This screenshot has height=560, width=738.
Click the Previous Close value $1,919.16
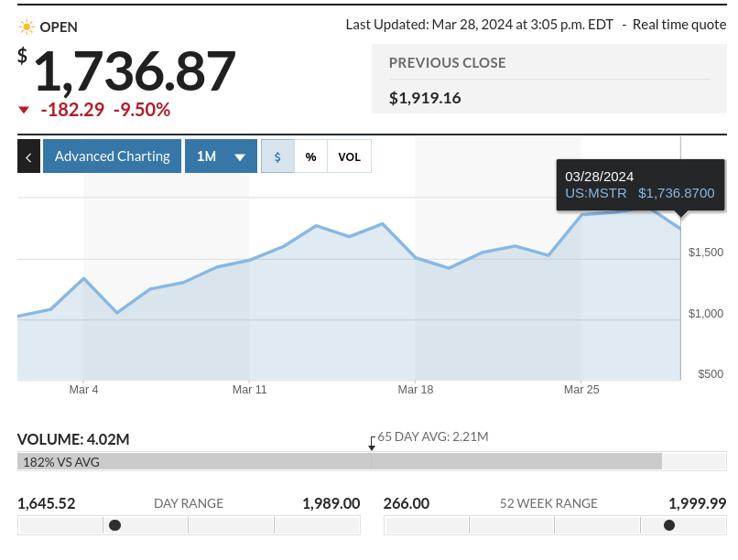[425, 98]
